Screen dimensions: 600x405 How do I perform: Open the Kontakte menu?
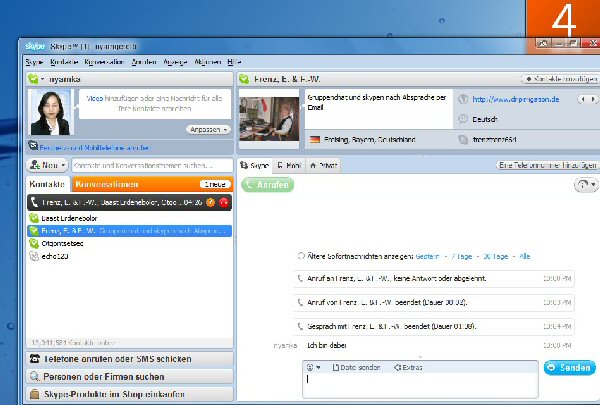[64, 62]
